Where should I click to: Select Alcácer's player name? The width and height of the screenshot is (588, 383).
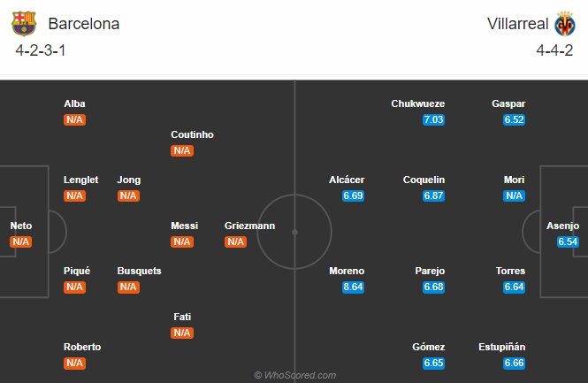(x=346, y=180)
